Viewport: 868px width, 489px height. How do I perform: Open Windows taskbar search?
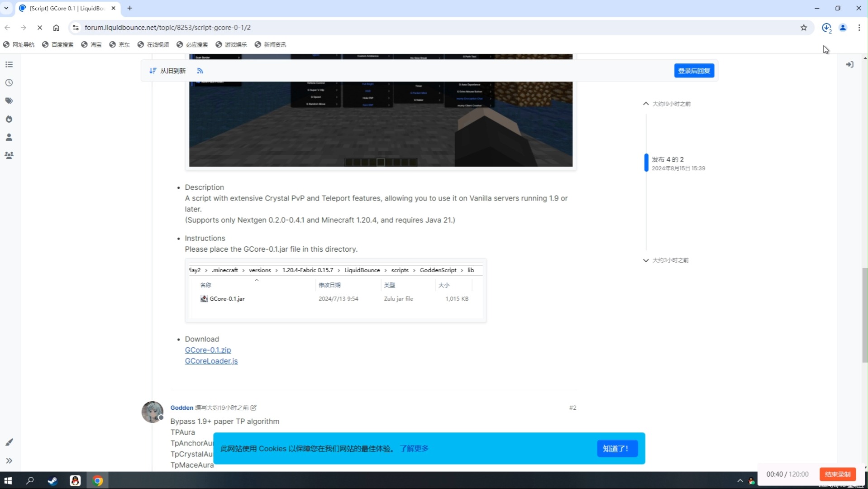pos(30,481)
